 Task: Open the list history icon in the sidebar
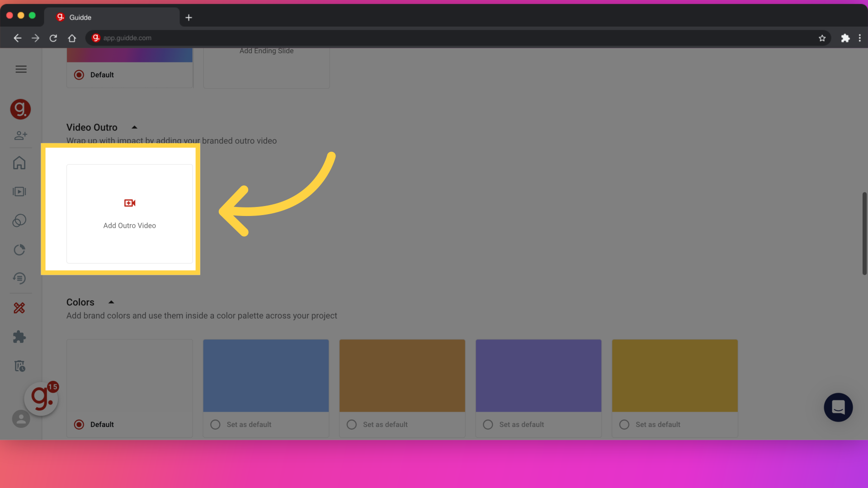coord(19,278)
